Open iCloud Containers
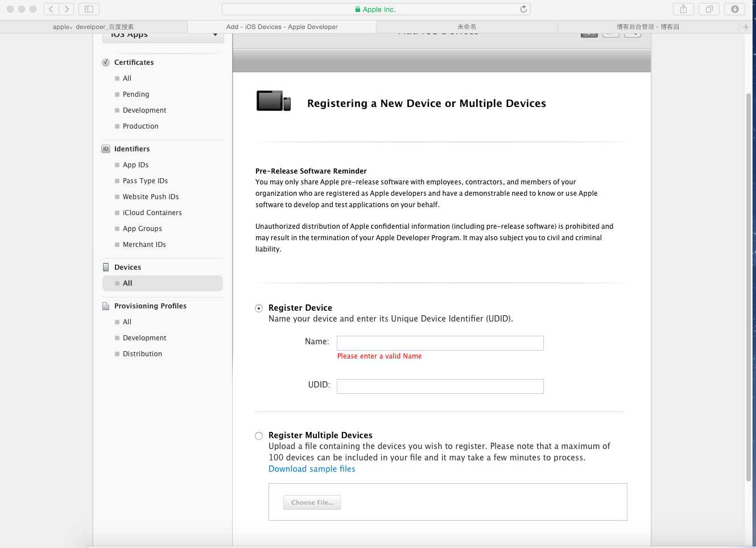This screenshot has height=548, width=756. pyautogui.click(x=152, y=213)
